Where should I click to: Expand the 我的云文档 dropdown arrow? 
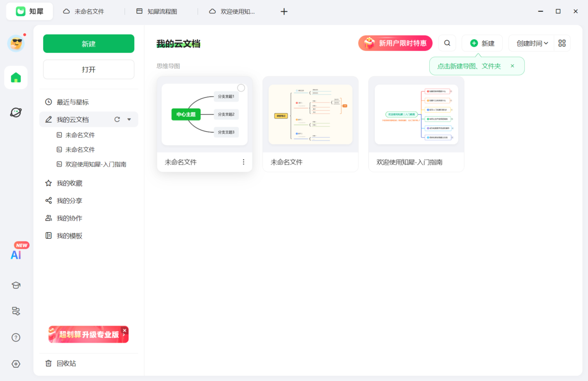click(128, 119)
